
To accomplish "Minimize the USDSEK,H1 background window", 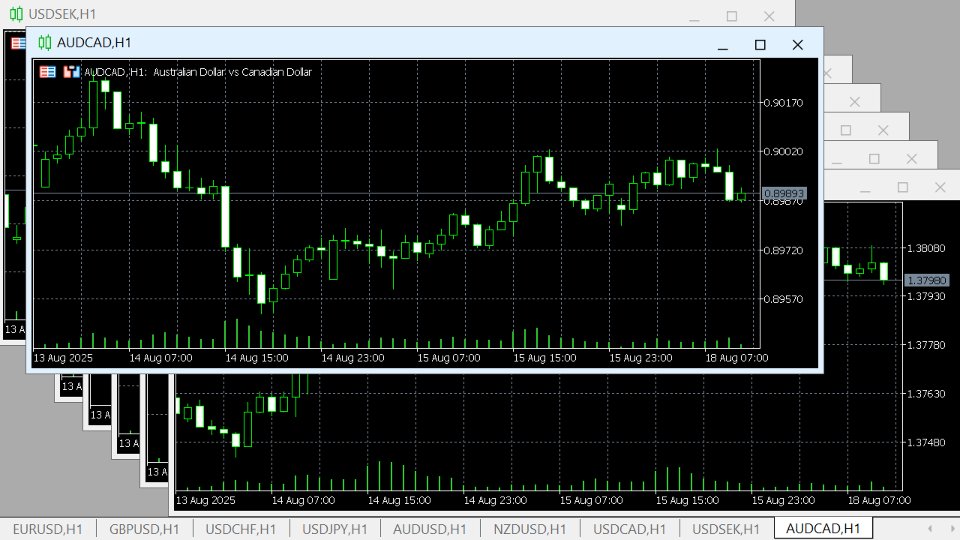I will pyautogui.click(x=694, y=17).
